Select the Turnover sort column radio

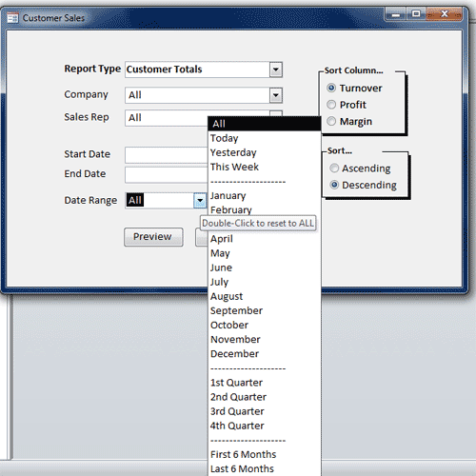(x=331, y=88)
